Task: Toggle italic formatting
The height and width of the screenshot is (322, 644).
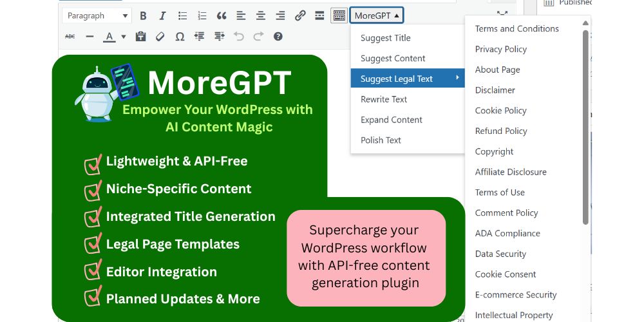Action: pos(163,15)
